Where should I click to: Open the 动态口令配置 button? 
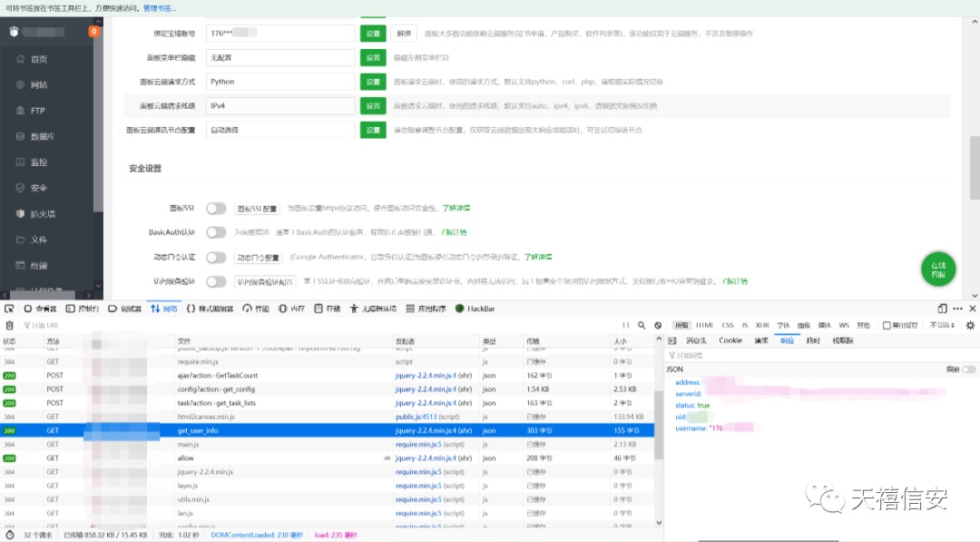(258, 257)
